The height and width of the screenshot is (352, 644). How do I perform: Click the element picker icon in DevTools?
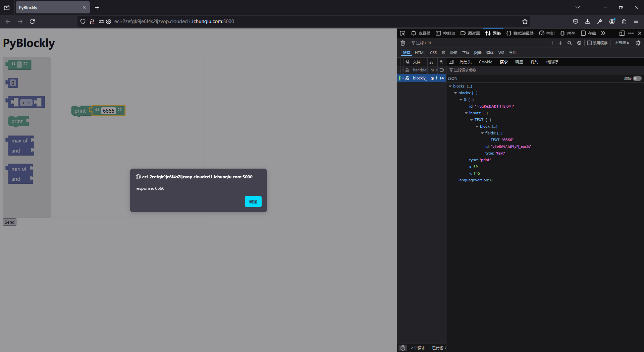pos(402,33)
